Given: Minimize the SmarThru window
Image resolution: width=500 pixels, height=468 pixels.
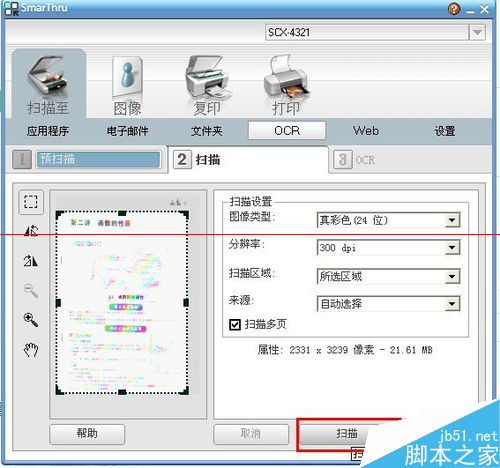Looking at the screenshot, I should click(470, 10).
